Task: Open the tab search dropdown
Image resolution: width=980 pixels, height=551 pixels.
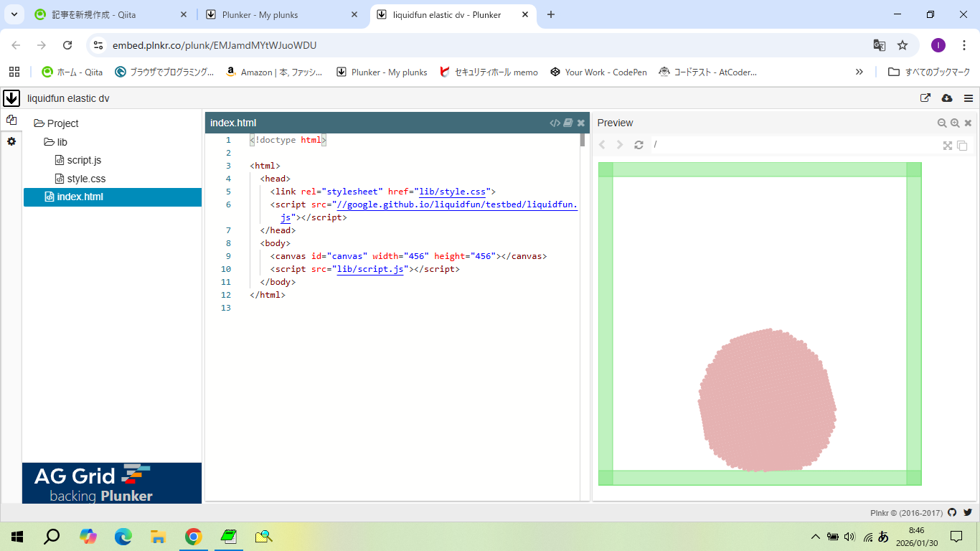Action: 14,14
